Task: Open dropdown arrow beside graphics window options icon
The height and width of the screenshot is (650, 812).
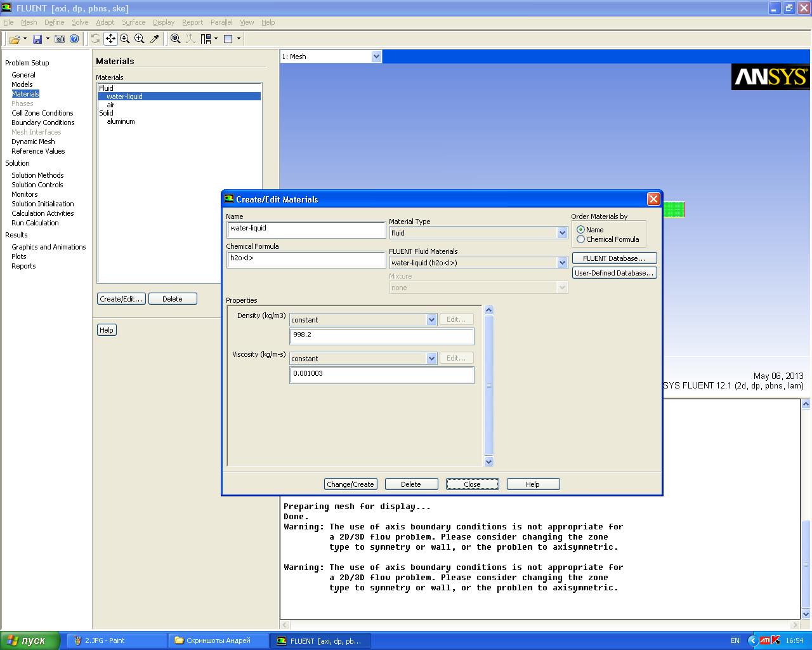Action: tap(239, 39)
